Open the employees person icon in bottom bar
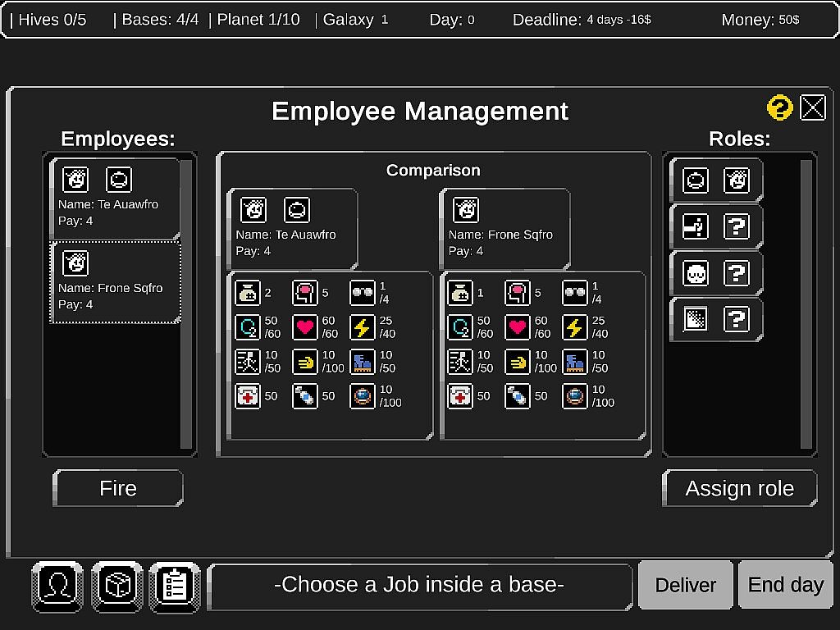 57,587
